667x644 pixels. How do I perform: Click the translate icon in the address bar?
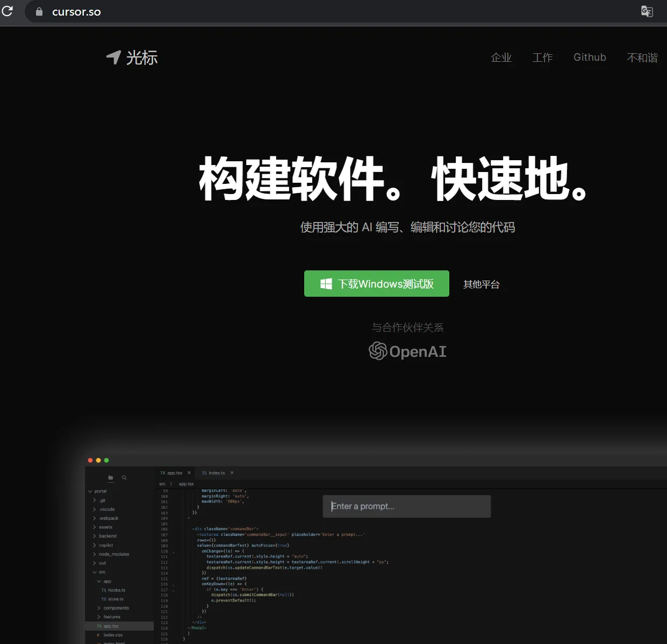646,11
